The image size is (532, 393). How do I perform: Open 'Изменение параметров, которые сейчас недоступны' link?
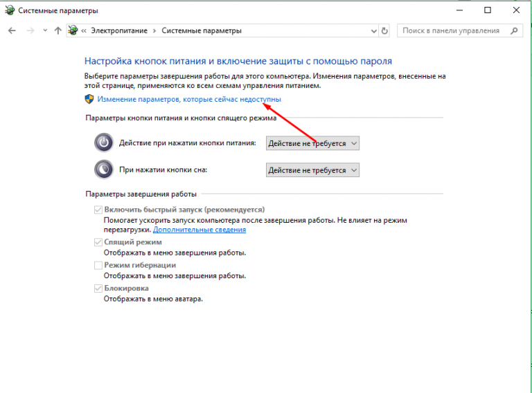[189, 100]
